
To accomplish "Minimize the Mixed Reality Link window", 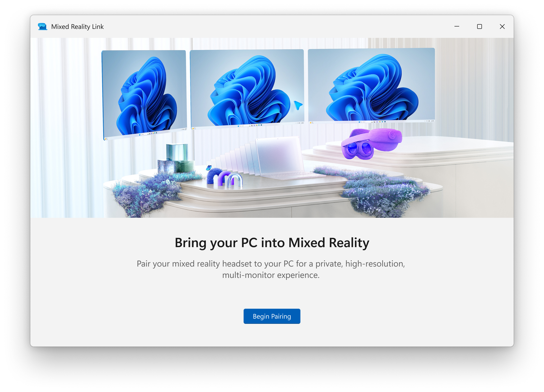I will pyautogui.click(x=457, y=26).
